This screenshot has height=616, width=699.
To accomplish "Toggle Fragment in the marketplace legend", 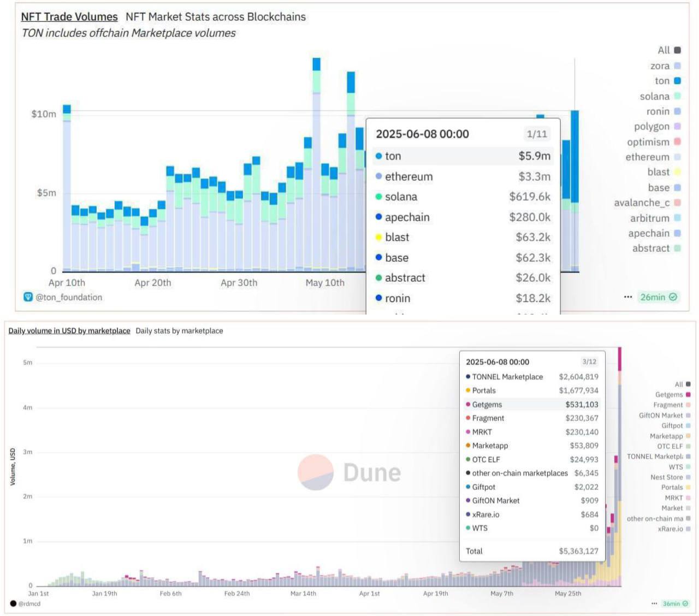I will click(x=672, y=405).
